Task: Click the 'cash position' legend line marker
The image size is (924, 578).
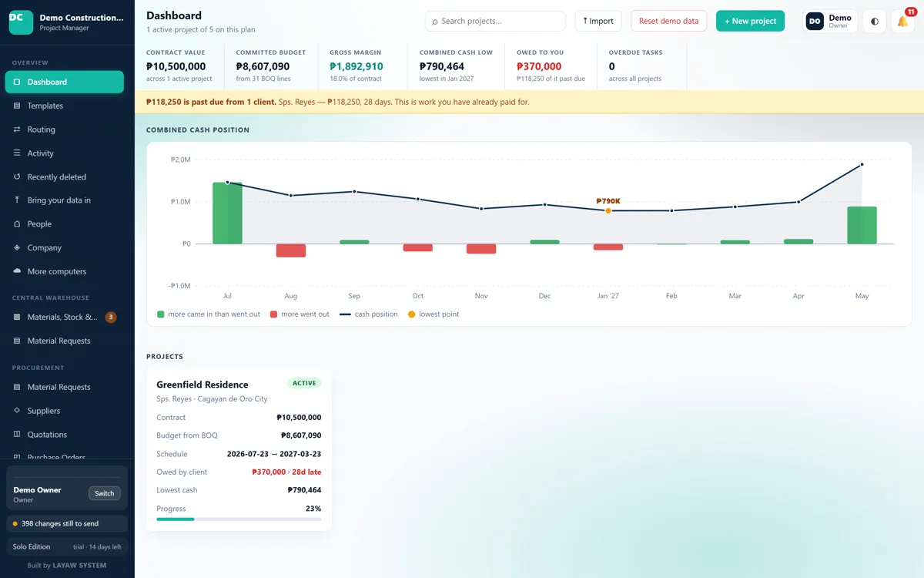Action: (x=345, y=314)
